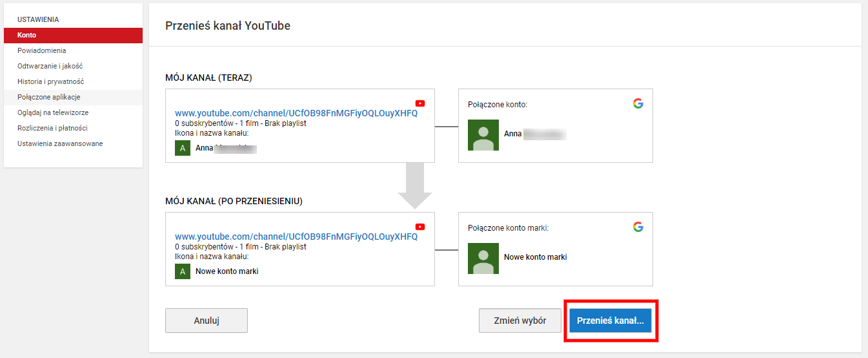Click the Zmień wybór button
Screen dimensions: 868x358
click(x=520, y=321)
